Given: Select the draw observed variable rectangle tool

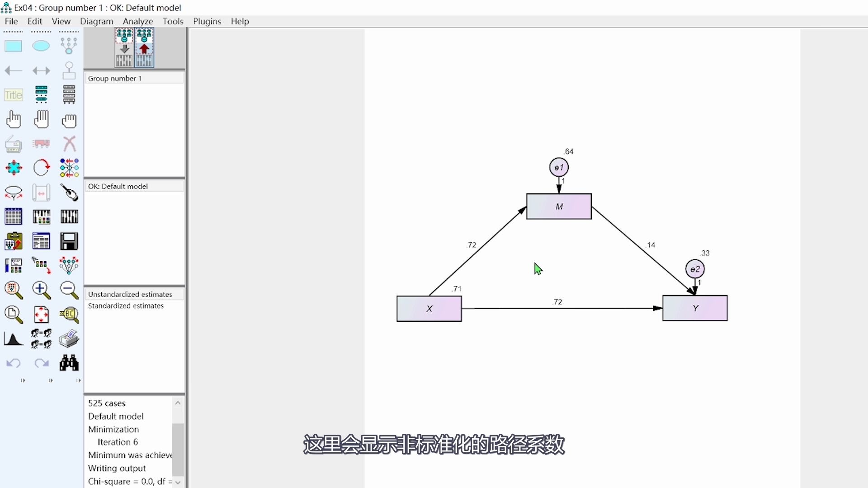Looking at the screenshot, I should click(x=13, y=46).
